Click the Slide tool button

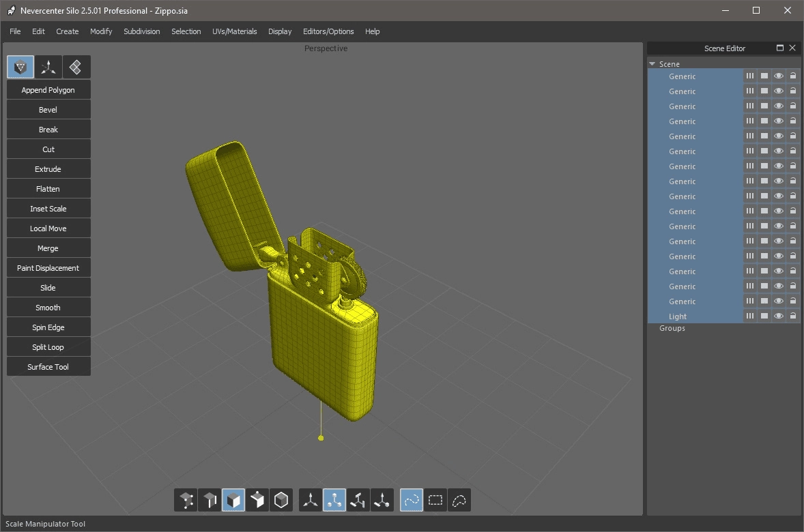tap(48, 288)
